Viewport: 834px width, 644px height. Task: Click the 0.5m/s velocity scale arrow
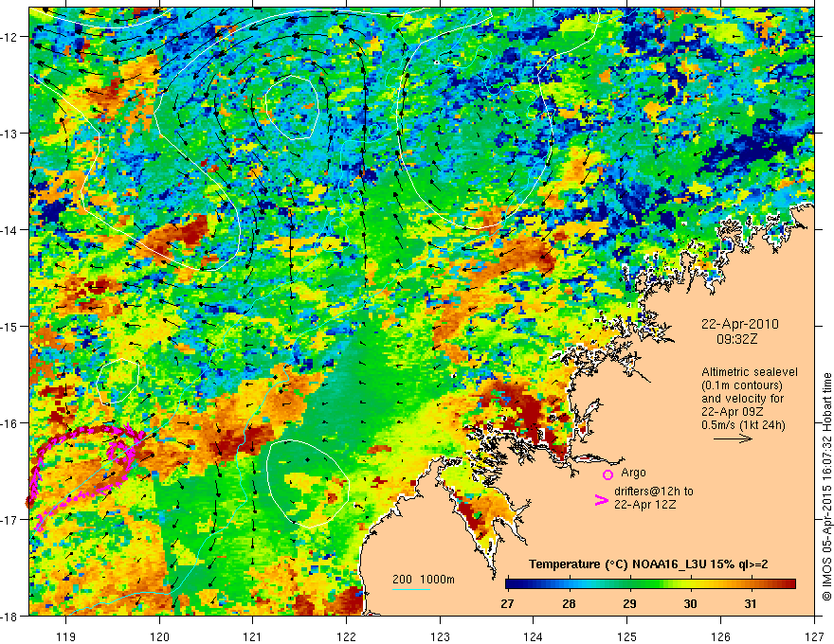click(733, 438)
